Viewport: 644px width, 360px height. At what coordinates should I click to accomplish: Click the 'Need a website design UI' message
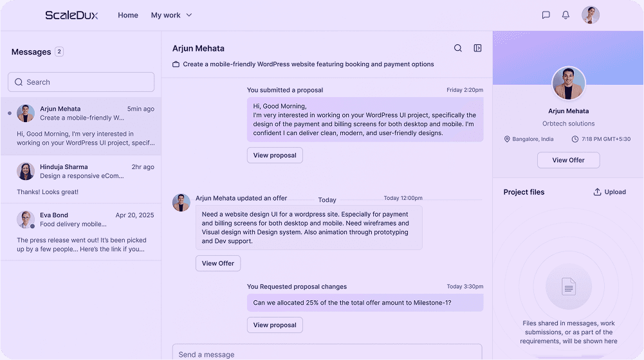click(309, 228)
